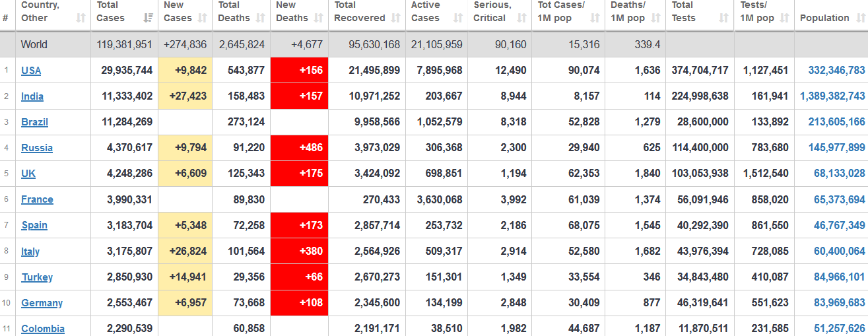The image size is (868, 336).
Task: Select Russia new deaths +486 red cell
Action: click(299, 148)
